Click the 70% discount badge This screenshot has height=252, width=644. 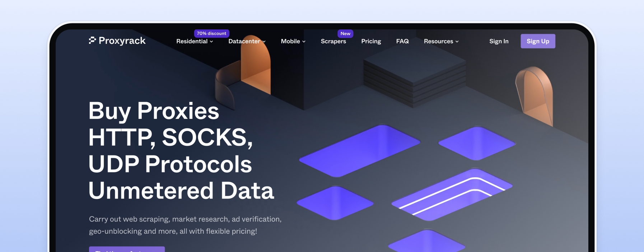211,33
